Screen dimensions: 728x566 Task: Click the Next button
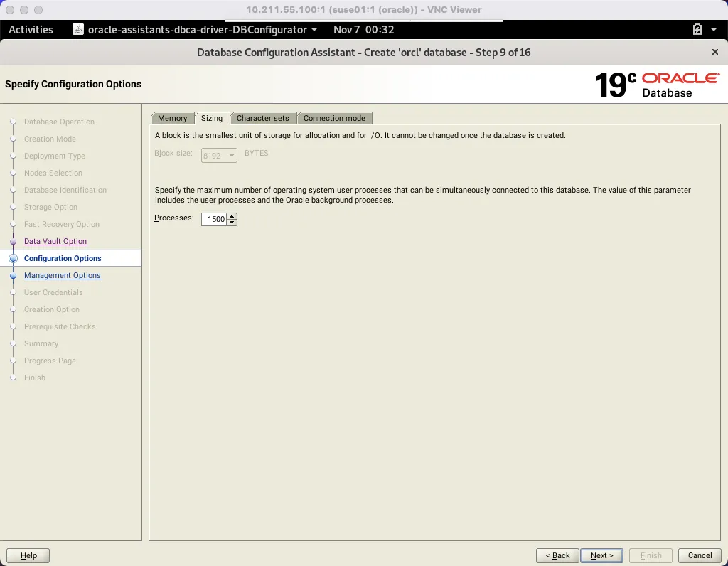(601, 555)
